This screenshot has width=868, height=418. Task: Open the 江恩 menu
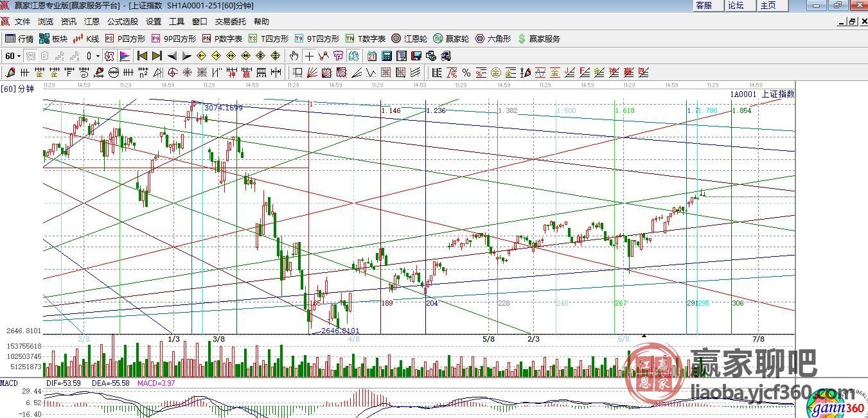click(x=92, y=21)
